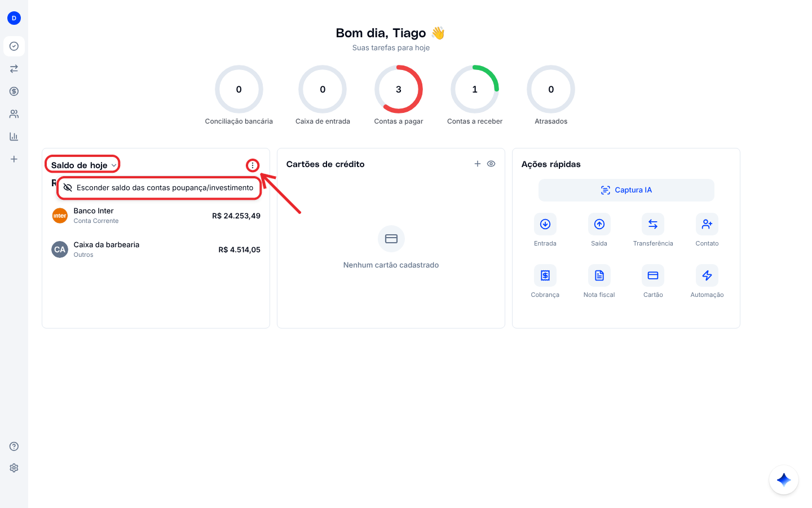Open the contacts people sidebar icon
Image resolution: width=812 pixels, height=508 pixels.
click(x=14, y=114)
